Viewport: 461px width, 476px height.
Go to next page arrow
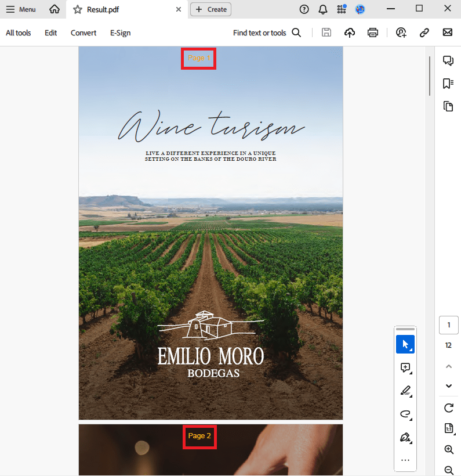448,386
